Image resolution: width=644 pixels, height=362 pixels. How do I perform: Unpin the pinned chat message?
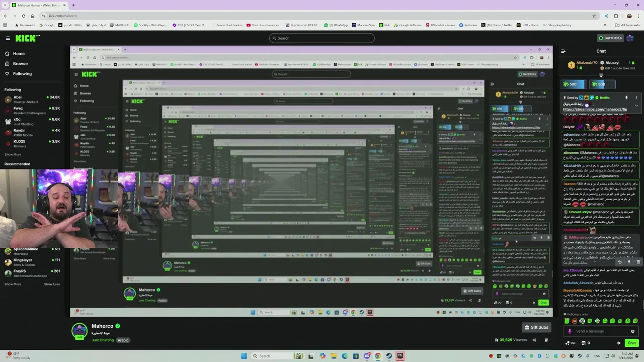(626, 98)
